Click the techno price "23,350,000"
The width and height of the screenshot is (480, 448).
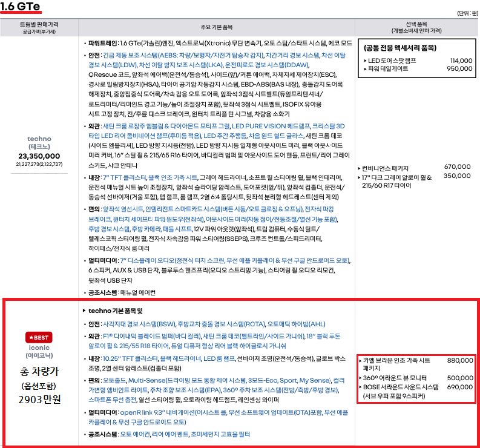click(39, 156)
